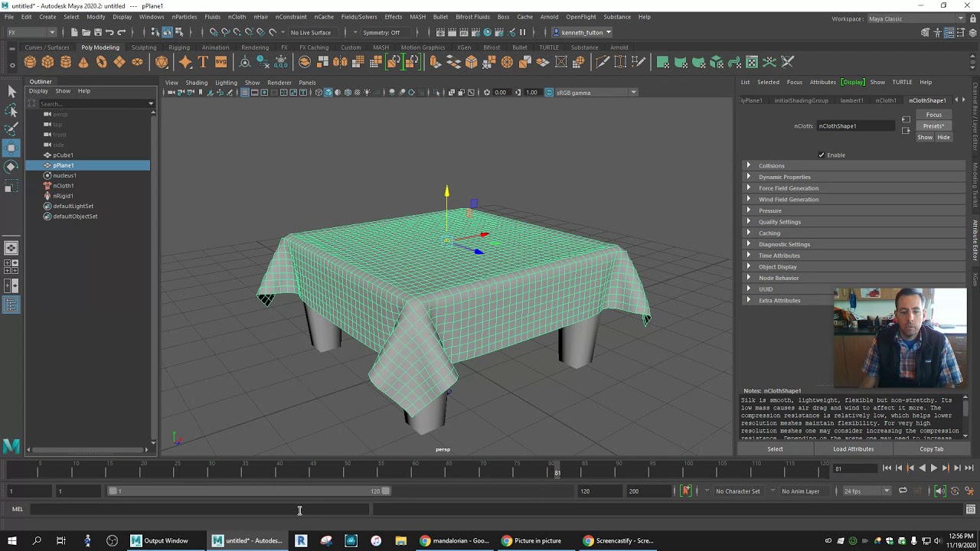Screen dimensions: 980x551
Task: Open the viewport Shading menu
Action: [x=196, y=83]
